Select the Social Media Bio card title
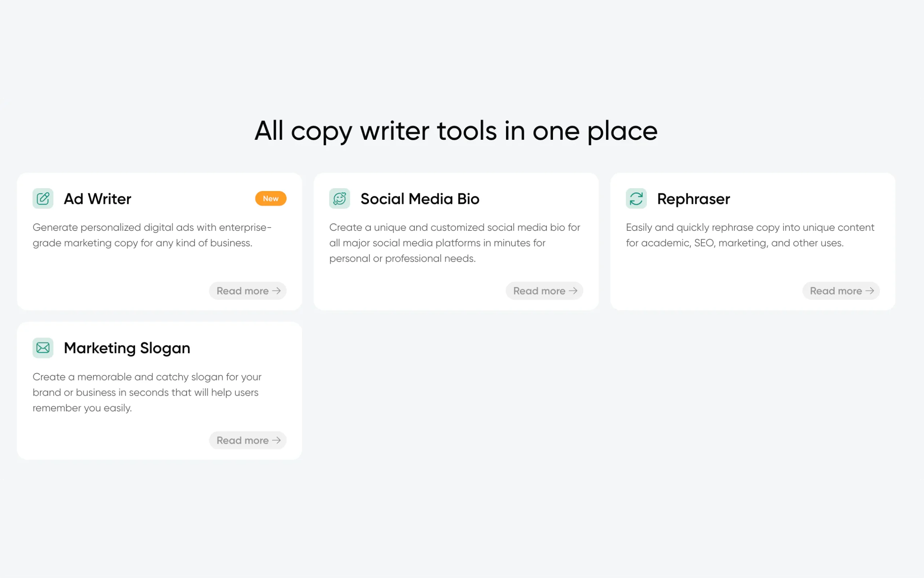The height and width of the screenshot is (578, 924). [x=419, y=198]
